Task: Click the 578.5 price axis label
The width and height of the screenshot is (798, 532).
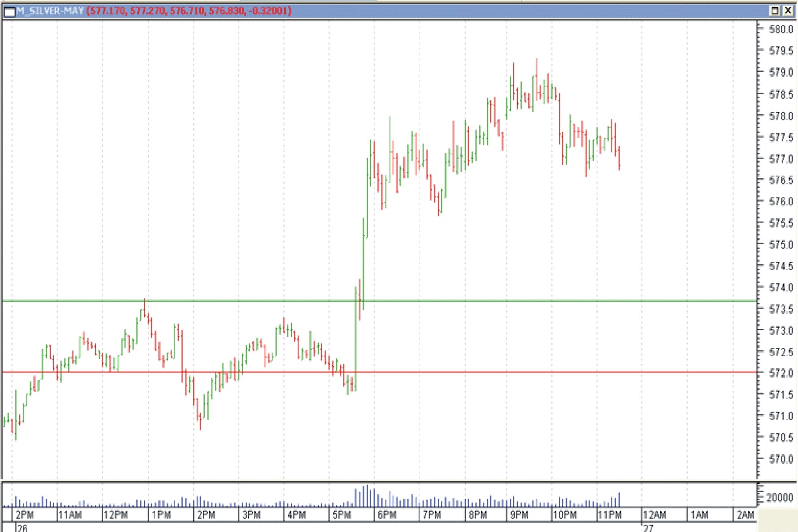Action: (781, 94)
